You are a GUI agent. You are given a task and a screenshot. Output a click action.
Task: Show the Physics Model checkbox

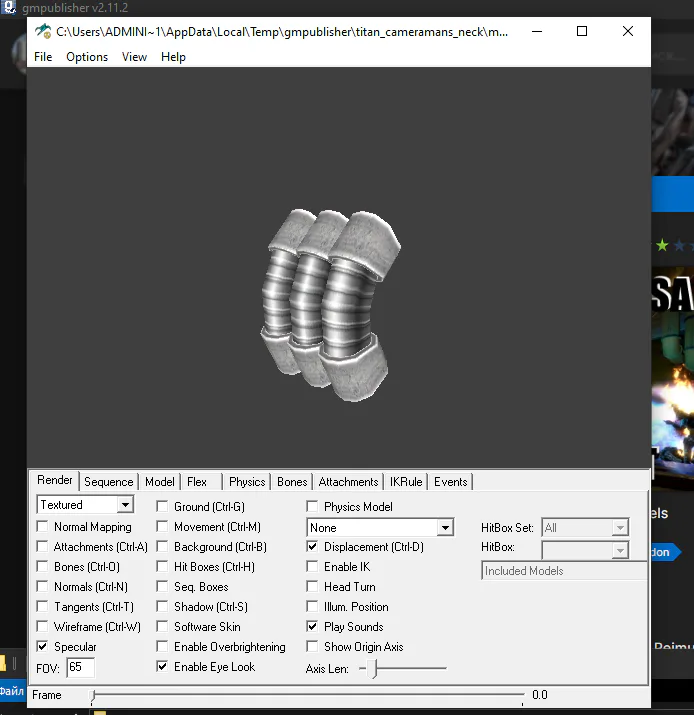312,507
